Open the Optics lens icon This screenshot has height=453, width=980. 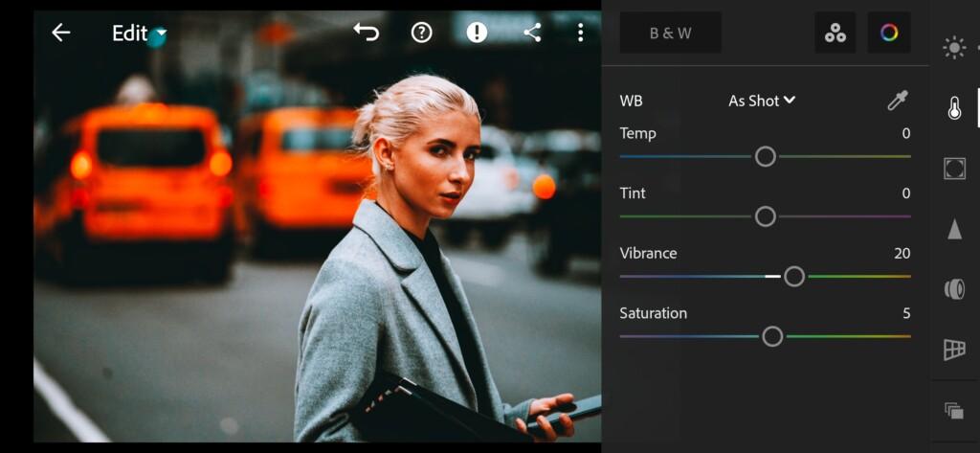954,289
